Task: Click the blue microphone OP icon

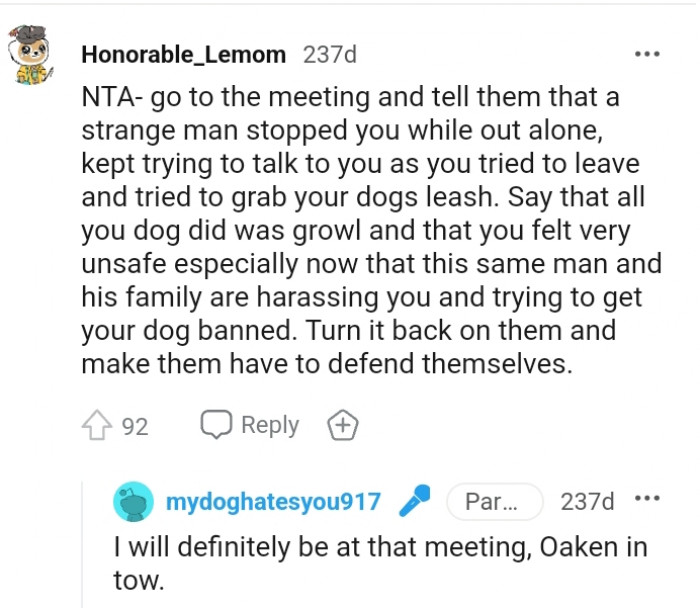Action: [x=414, y=501]
